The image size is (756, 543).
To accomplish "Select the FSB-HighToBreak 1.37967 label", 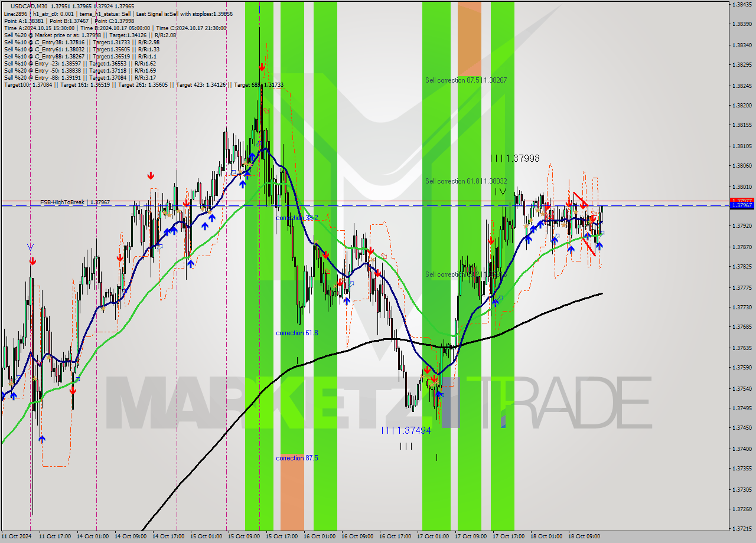I will click(75, 202).
